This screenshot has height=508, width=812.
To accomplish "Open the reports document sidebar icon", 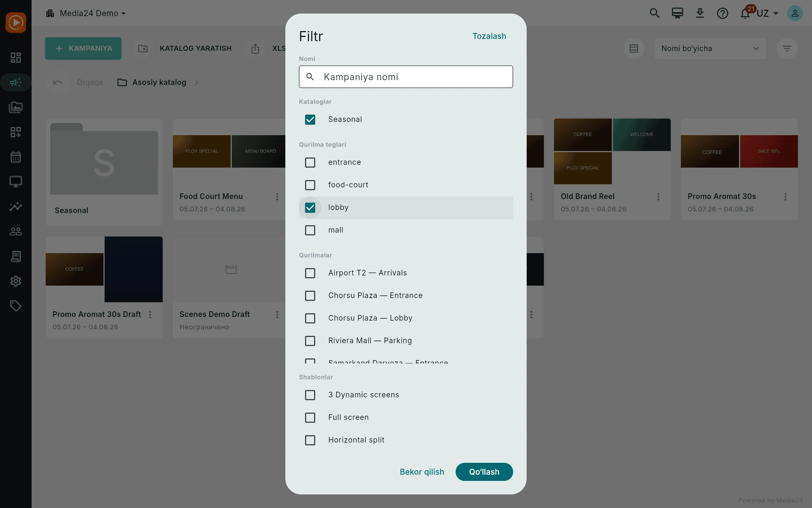I will [x=16, y=256].
